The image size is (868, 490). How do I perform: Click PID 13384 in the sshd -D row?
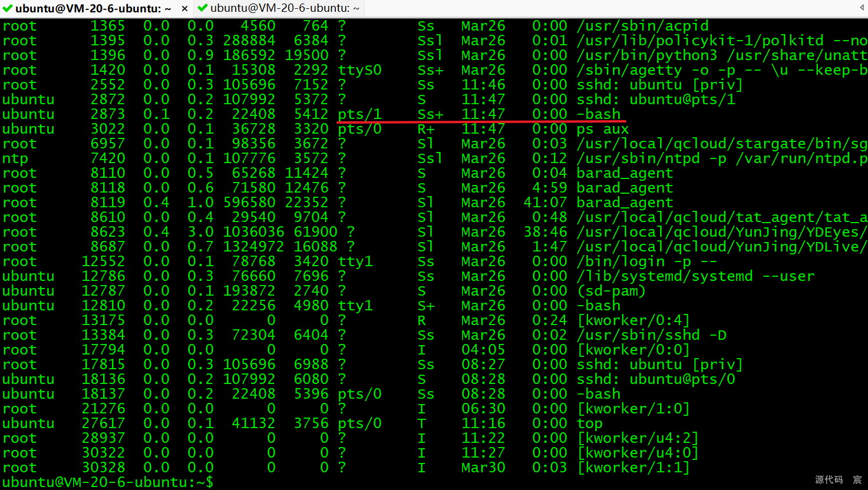point(103,335)
